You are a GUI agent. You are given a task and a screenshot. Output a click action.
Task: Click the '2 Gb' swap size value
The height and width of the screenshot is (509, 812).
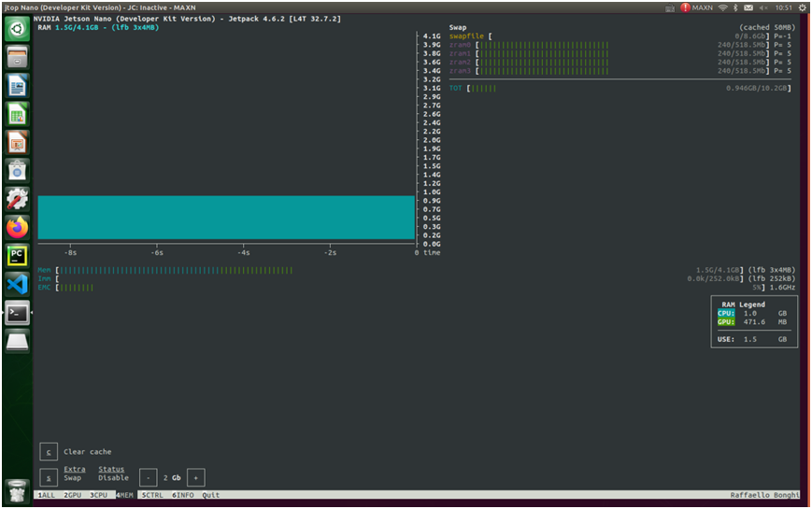(172, 478)
